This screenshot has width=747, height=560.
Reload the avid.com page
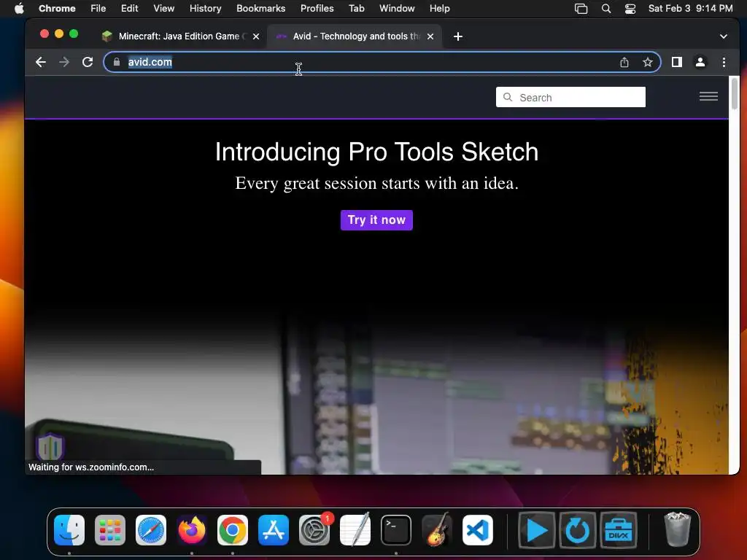88,62
